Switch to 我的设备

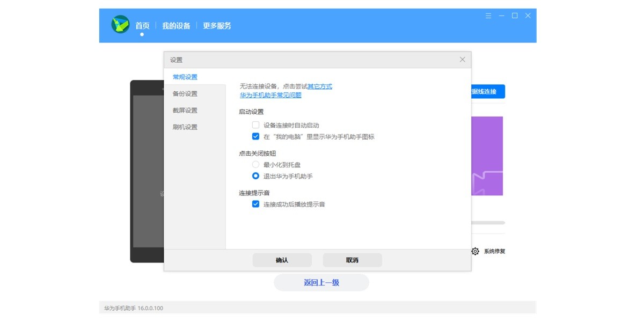pos(177,25)
